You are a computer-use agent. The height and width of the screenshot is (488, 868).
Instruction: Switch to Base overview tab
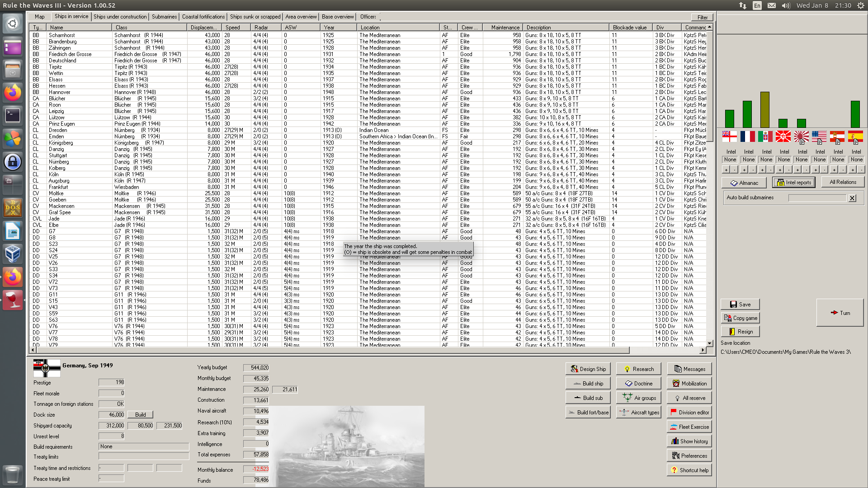click(x=338, y=17)
